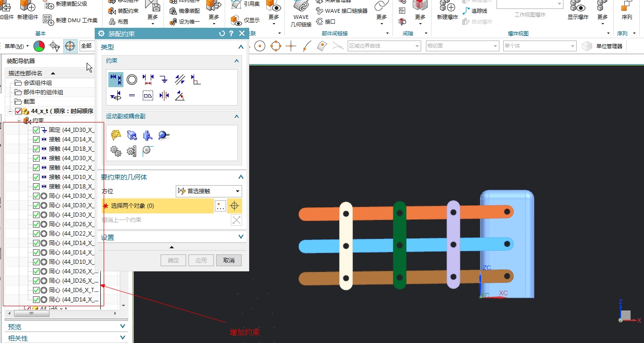
Task: Click the 显示爆炸 button
Action: (578, 10)
